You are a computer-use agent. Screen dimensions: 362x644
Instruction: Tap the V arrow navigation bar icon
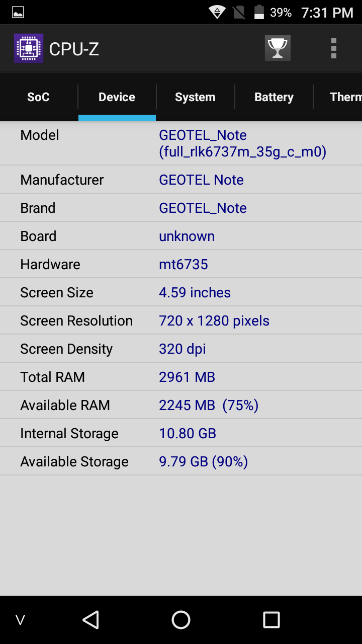(21, 620)
